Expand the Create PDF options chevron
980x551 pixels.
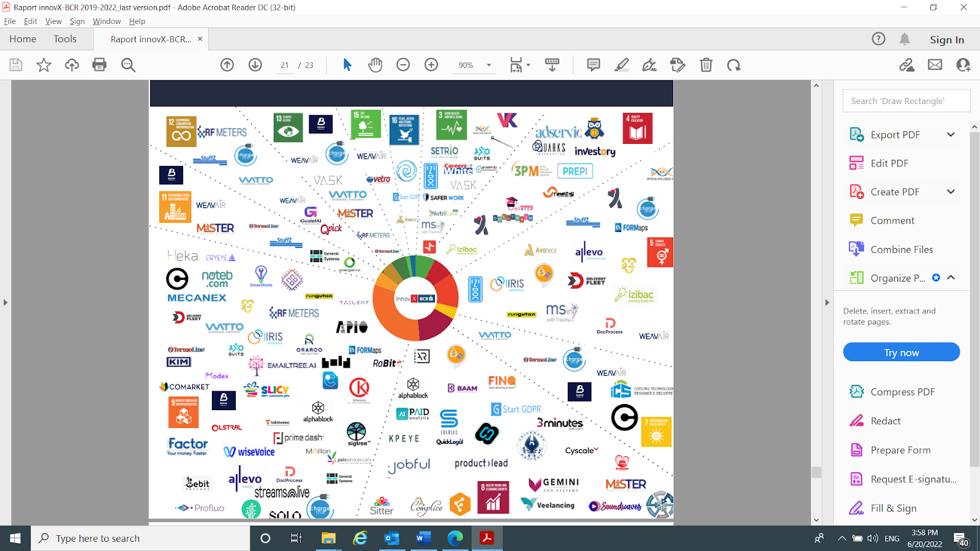coord(951,192)
